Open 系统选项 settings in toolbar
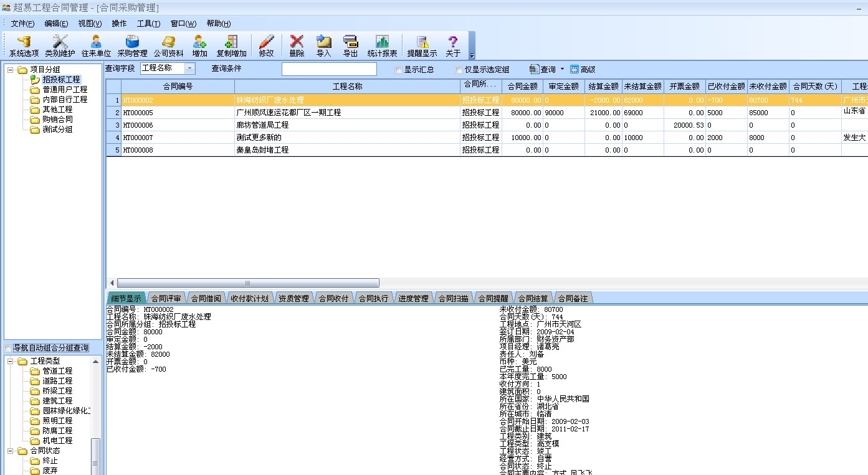The image size is (868, 475). pyautogui.click(x=24, y=45)
